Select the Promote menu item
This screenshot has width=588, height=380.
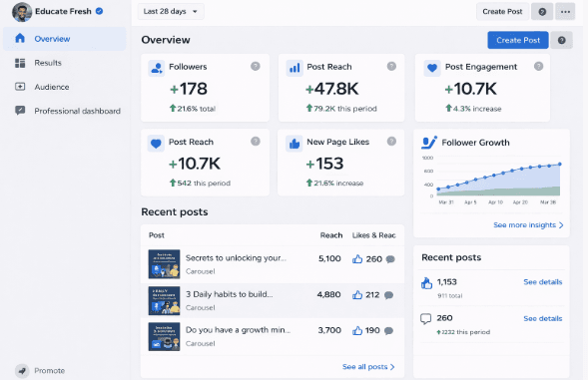click(x=40, y=371)
